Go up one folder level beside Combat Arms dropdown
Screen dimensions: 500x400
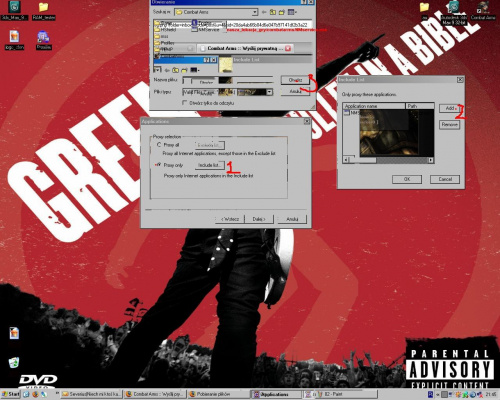point(273,12)
